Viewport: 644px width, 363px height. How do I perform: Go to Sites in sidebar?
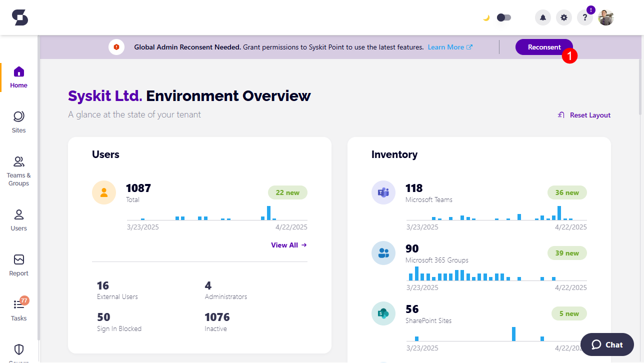point(18,122)
